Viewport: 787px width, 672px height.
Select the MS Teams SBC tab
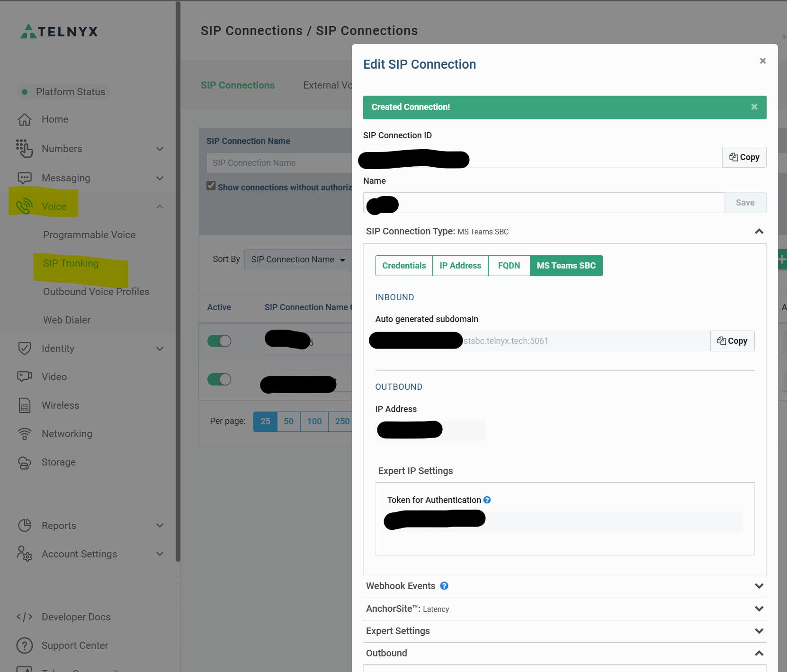tap(566, 266)
